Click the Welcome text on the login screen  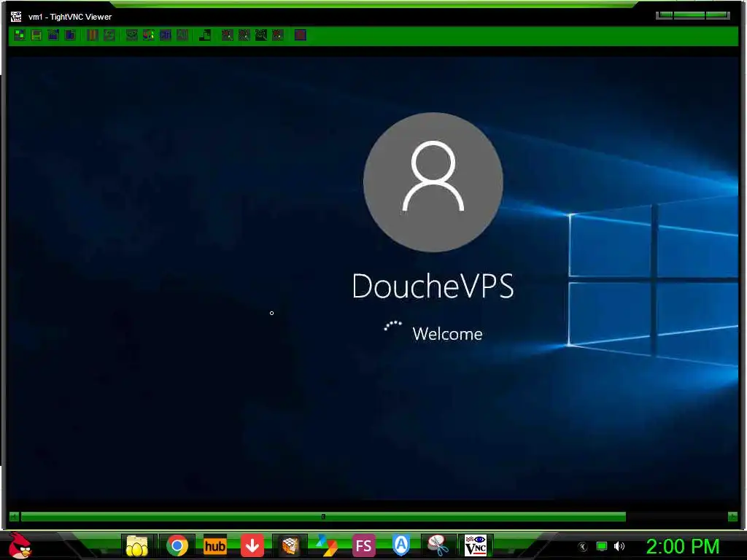(x=447, y=334)
